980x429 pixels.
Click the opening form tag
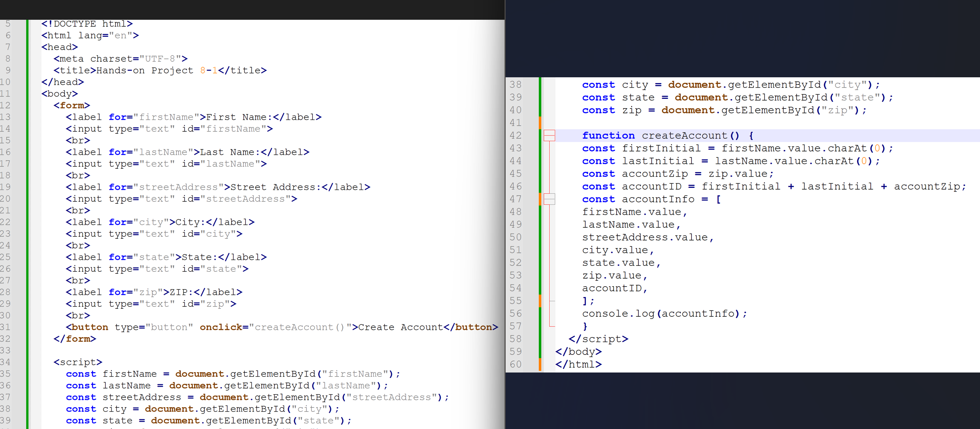pyautogui.click(x=71, y=105)
